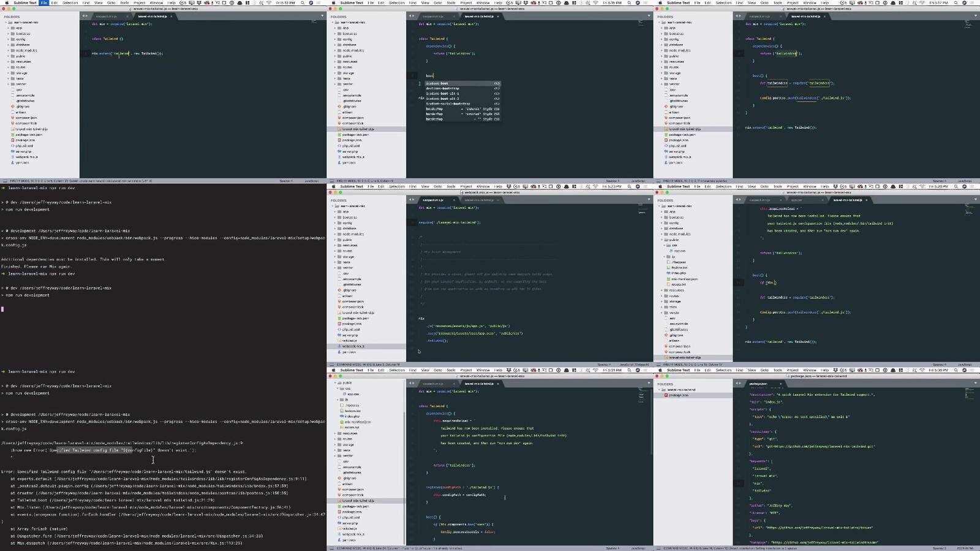The image size is (980, 551).
Task: Select first highlighted autocomplete suggestion
Action: [x=462, y=83]
